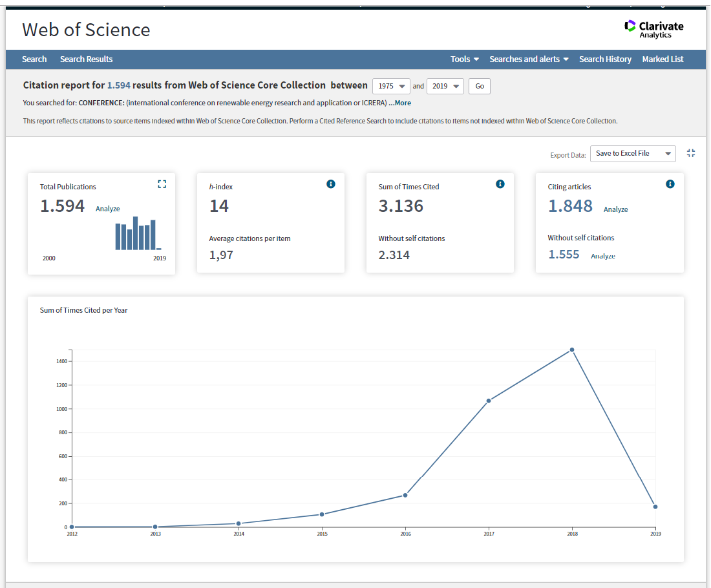The image size is (711, 588).
Task: Open Citing articles info icon
Action: pos(670,184)
